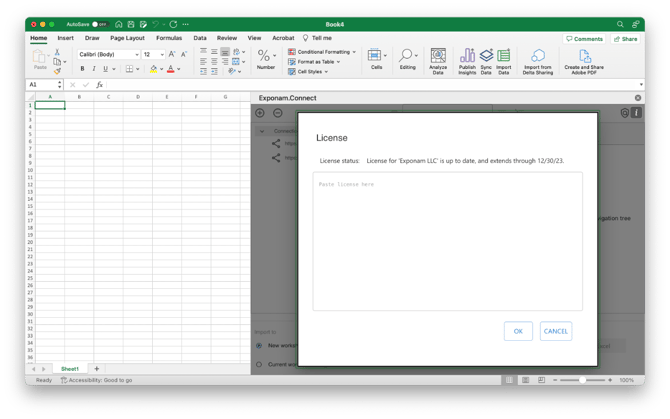Click the Name Box showing A1
This screenshot has width=670, height=419.
[x=44, y=85]
